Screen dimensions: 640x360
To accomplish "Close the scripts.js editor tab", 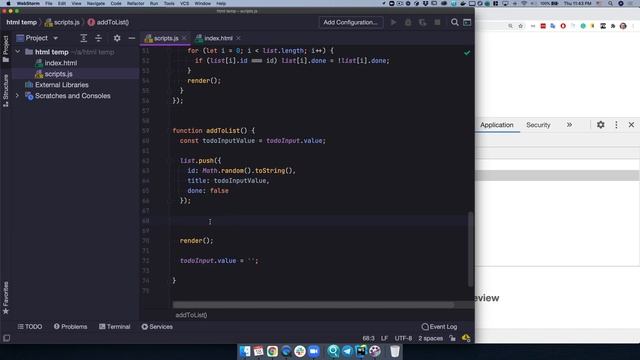I will (184, 38).
